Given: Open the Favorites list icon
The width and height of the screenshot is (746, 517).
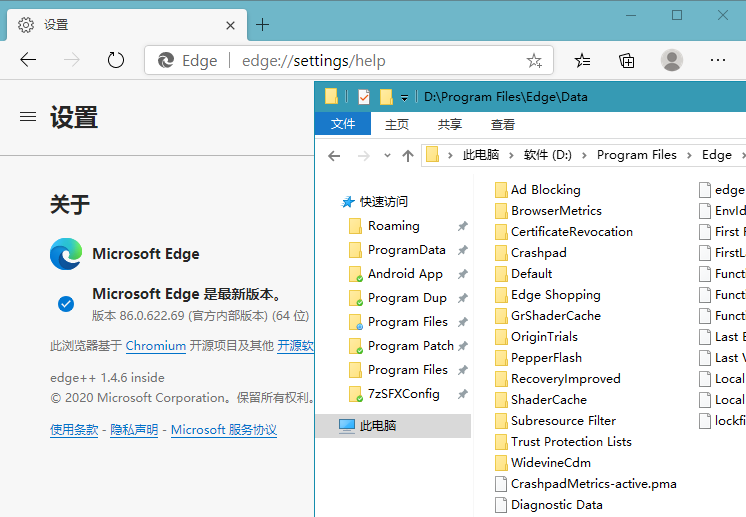Looking at the screenshot, I should pos(582,60).
